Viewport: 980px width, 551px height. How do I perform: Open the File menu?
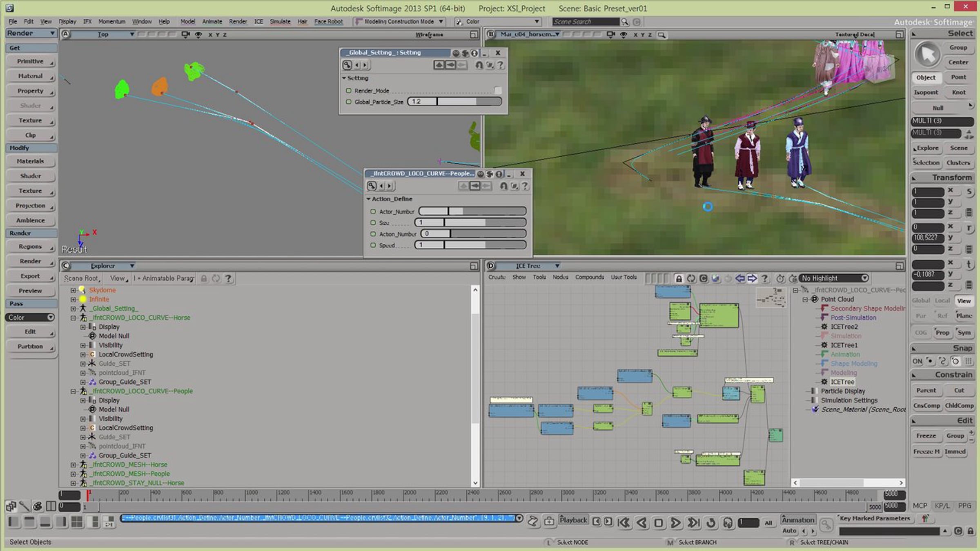(13, 21)
